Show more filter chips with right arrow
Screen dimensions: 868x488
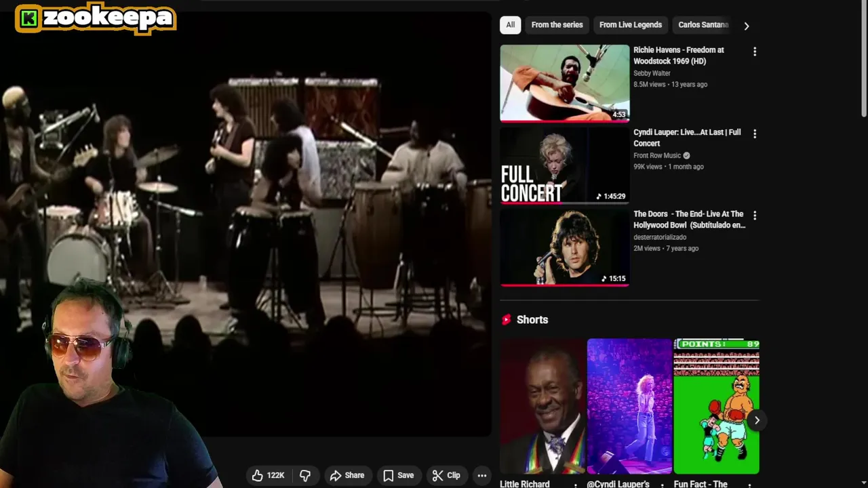tap(747, 26)
